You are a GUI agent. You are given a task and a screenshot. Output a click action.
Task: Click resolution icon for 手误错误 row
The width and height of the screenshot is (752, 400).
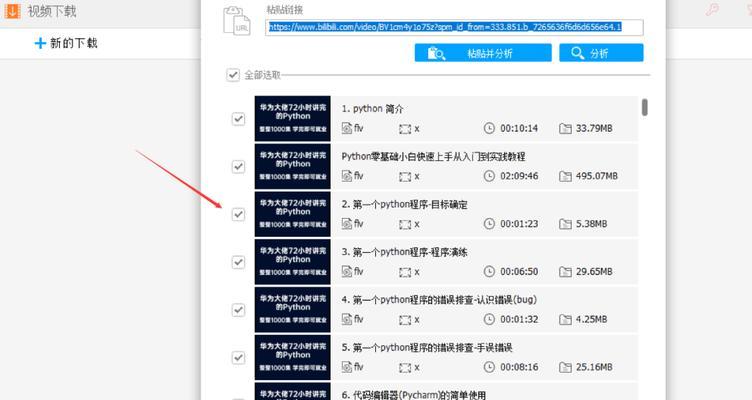[x=405, y=368]
